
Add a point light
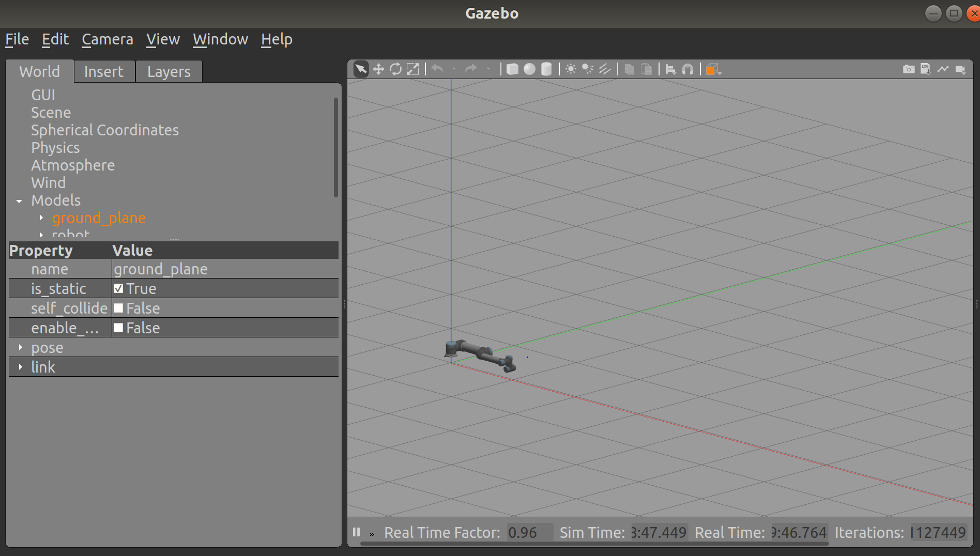coord(571,69)
